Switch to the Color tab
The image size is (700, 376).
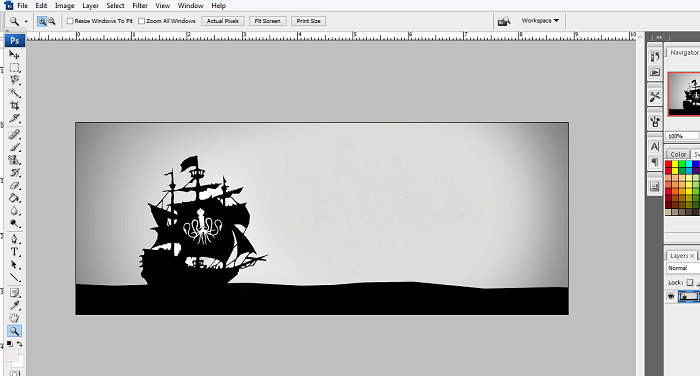coord(678,154)
